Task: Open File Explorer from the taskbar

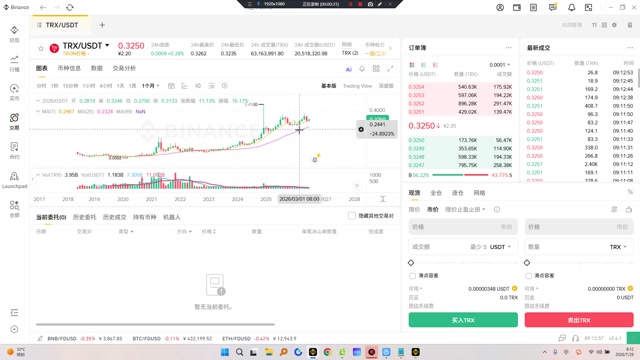Action: 269,352
